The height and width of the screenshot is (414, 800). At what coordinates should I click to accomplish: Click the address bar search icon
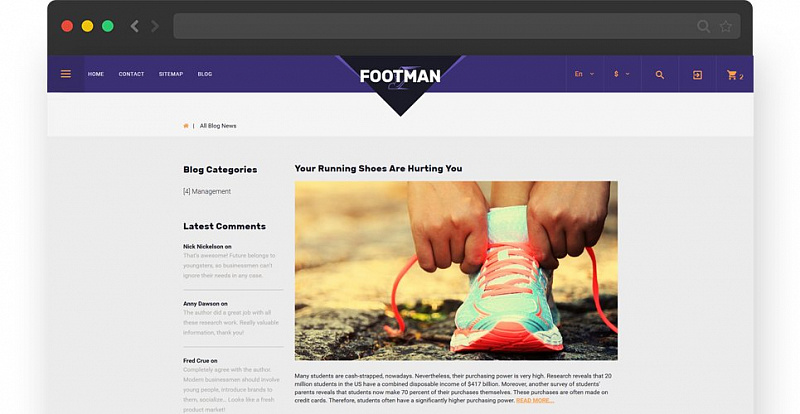point(704,26)
